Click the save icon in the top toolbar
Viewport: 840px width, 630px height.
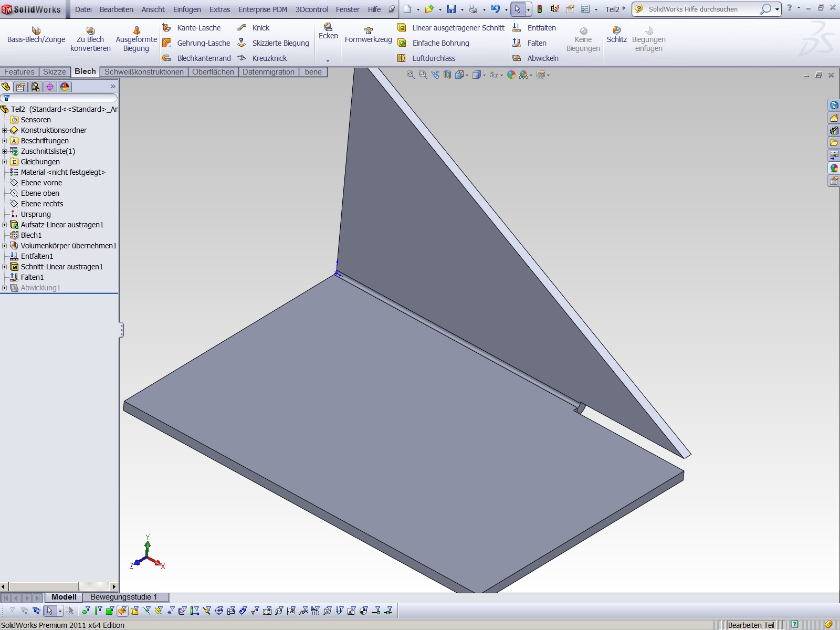[x=451, y=9]
